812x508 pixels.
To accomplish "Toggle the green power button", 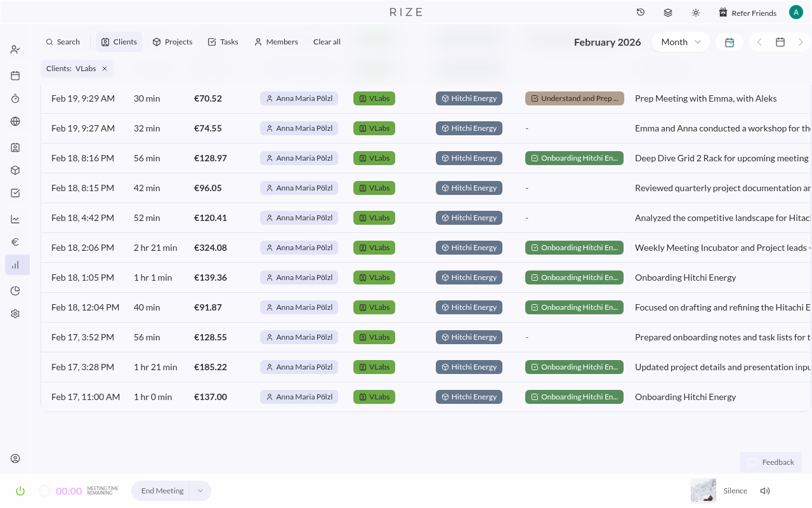I will (x=20, y=491).
